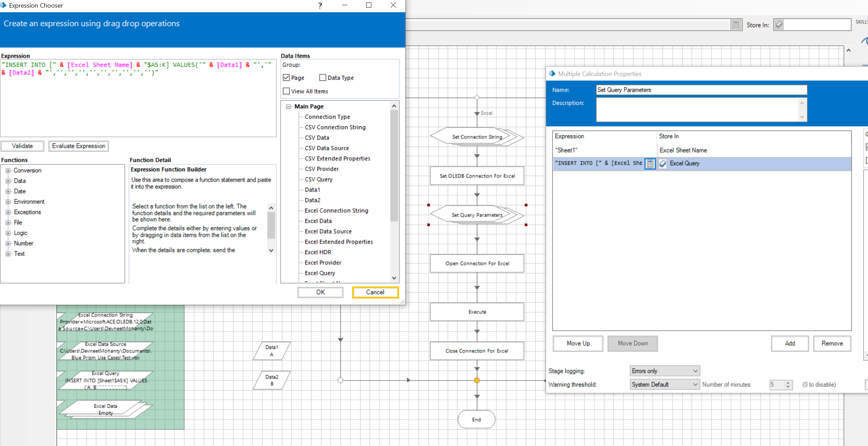
Task: Click the help question mark in Expression Chooser
Action: [x=320, y=5]
